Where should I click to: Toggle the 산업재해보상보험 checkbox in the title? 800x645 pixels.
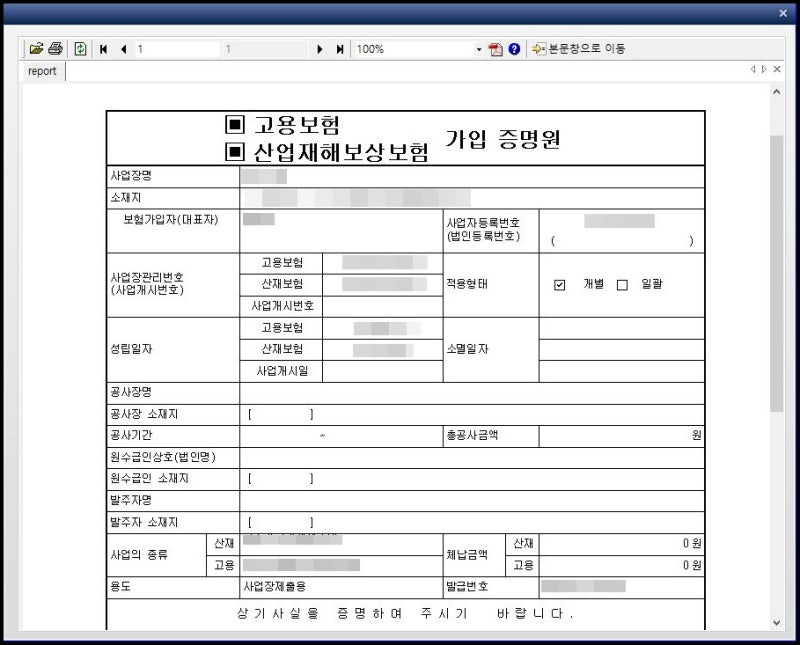[x=235, y=152]
